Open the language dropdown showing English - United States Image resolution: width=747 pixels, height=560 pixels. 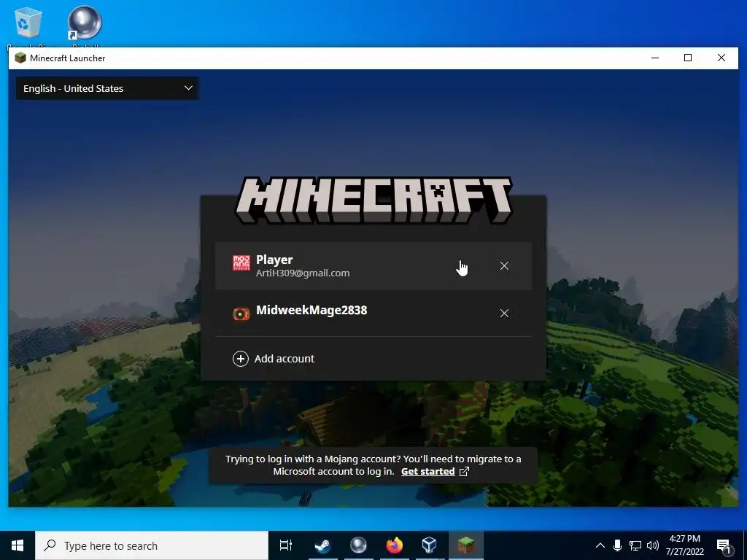(107, 88)
